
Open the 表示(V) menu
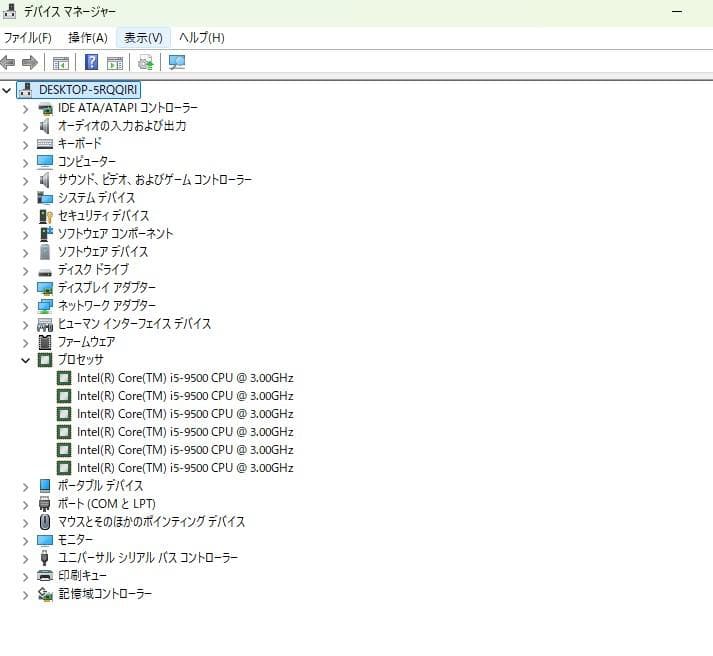(x=143, y=38)
